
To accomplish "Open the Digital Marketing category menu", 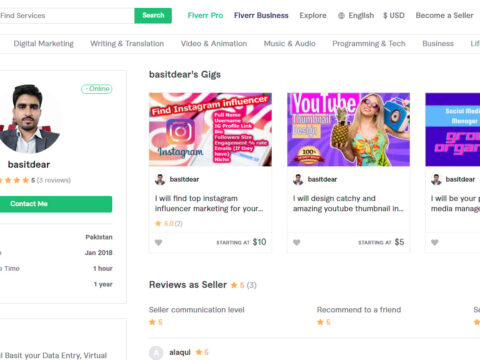I will [x=43, y=44].
